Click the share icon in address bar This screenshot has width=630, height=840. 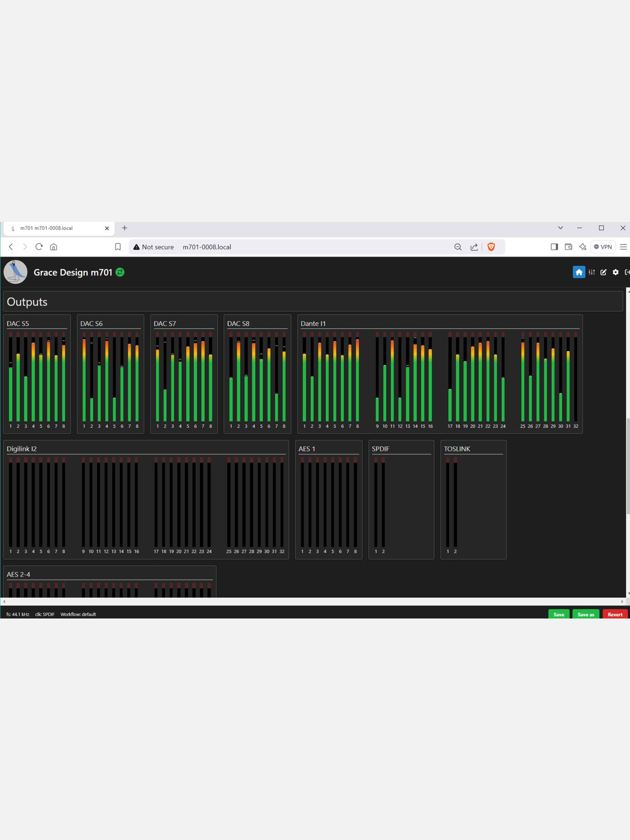pyautogui.click(x=474, y=247)
